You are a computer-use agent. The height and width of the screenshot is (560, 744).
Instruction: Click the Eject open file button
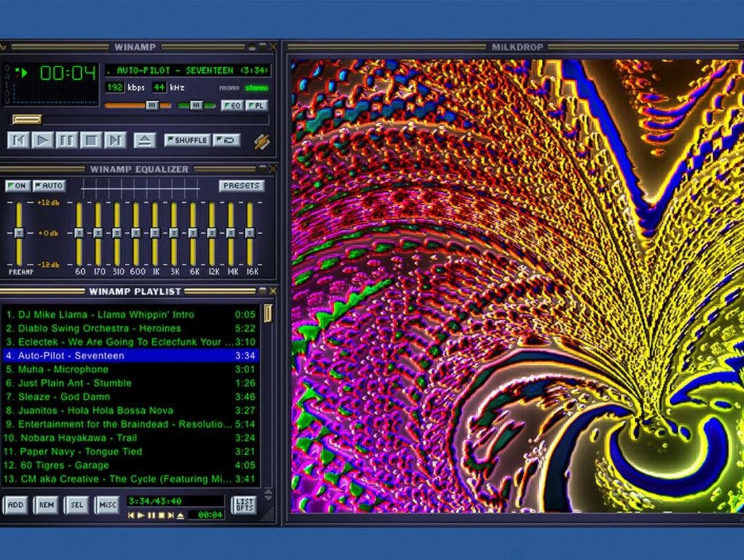coord(144,141)
